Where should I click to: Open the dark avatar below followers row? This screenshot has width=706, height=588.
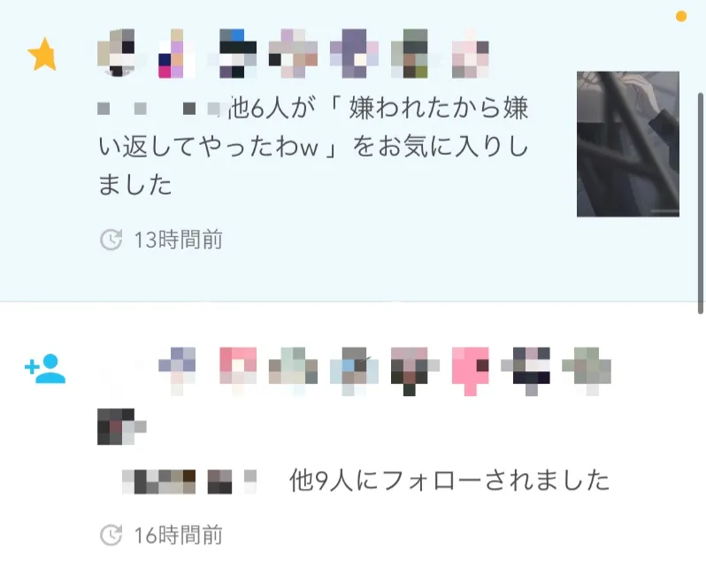121,426
